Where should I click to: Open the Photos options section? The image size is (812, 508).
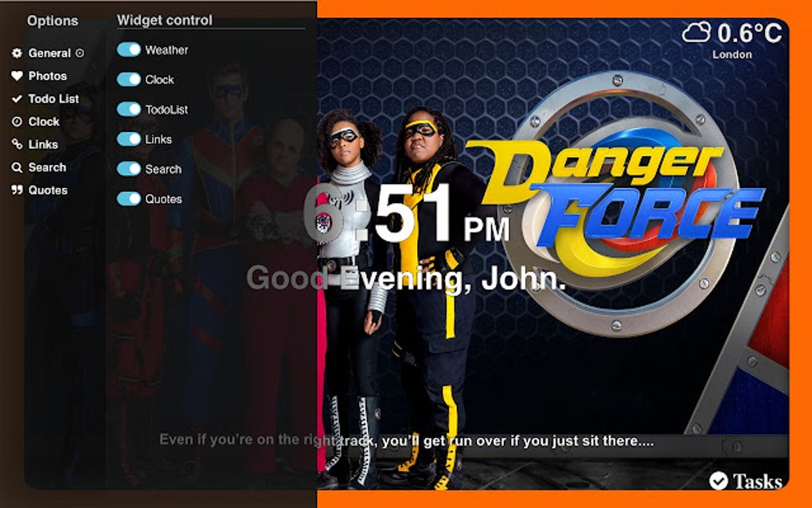[x=48, y=76]
